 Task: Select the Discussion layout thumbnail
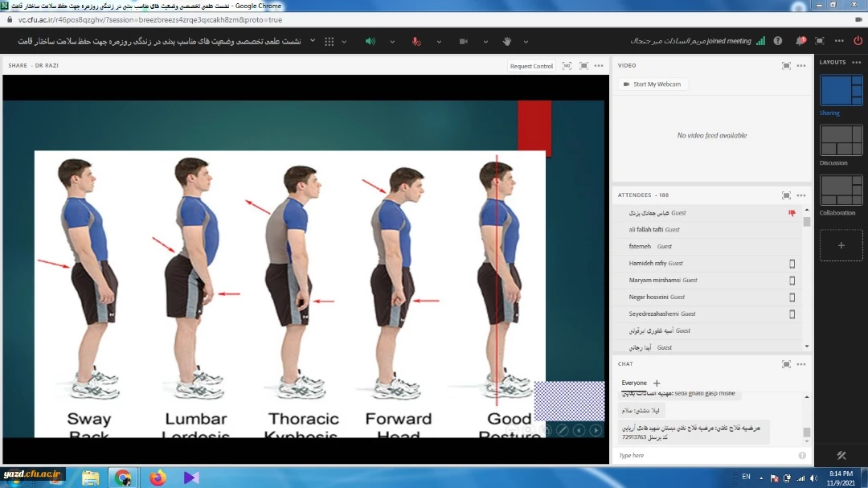tap(841, 141)
